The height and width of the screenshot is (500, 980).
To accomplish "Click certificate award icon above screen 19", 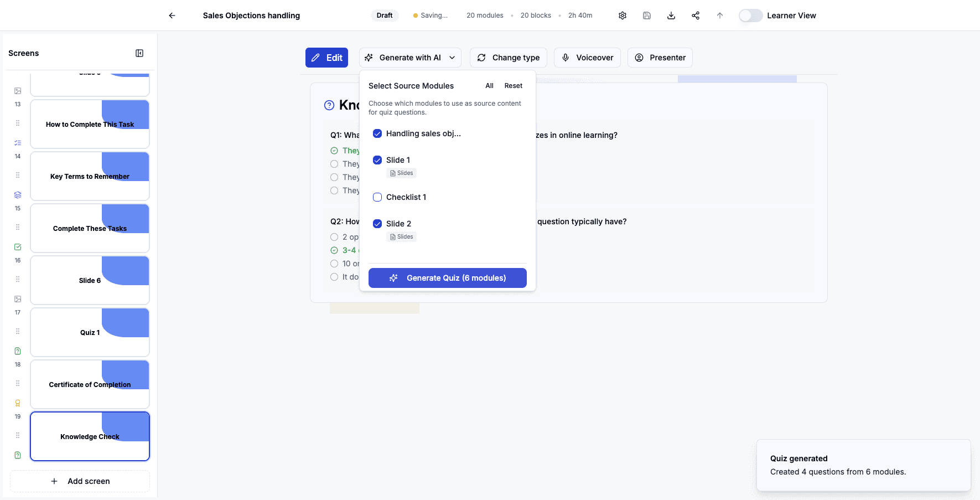I will pyautogui.click(x=18, y=403).
